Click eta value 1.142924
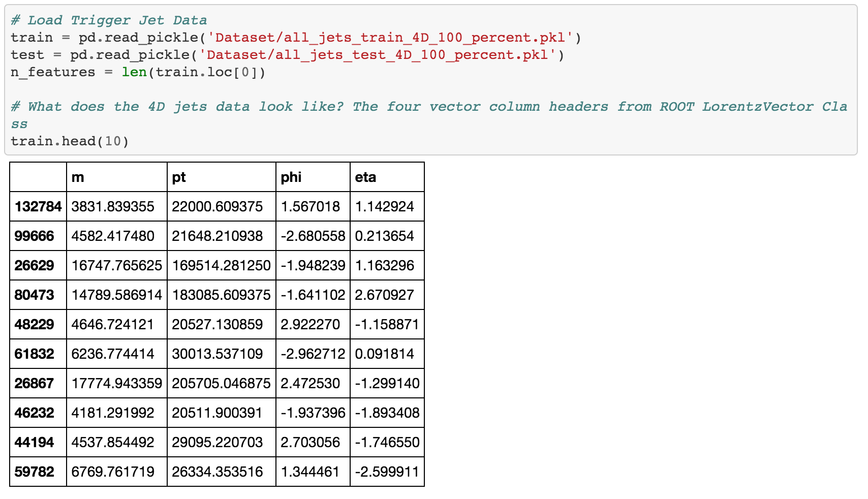The width and height of the screenshot is (868, 499). click(x=385, y=206)
